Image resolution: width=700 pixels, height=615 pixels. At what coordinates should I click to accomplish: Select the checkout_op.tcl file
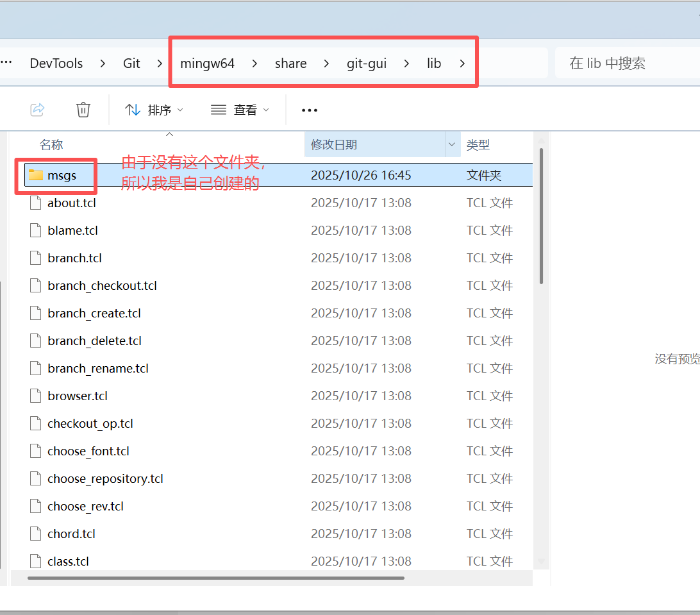278,423
